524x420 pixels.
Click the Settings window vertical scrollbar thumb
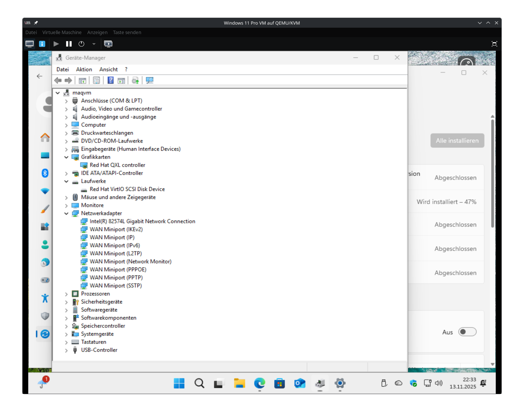492,173
